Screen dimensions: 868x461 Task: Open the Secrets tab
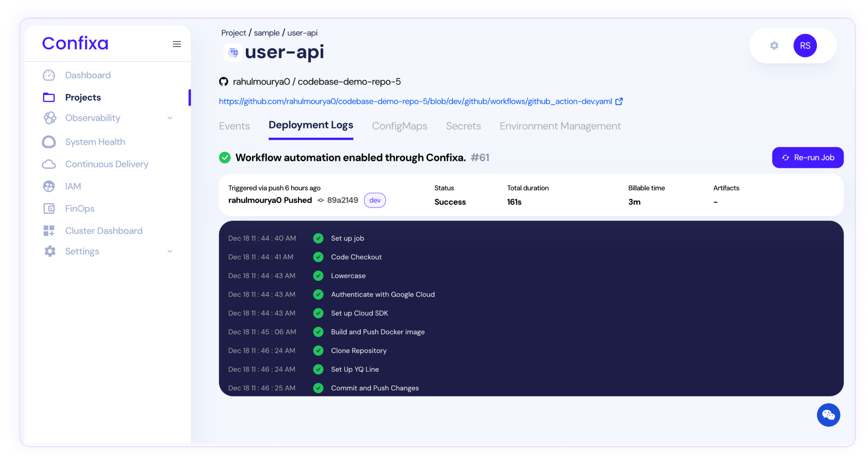coord(463,126)
